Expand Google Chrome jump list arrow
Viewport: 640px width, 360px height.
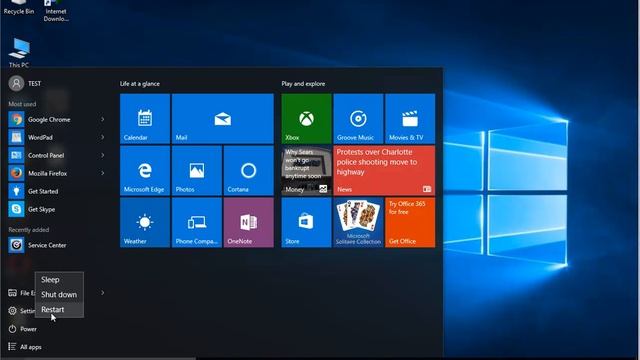(x=102, y=120)
